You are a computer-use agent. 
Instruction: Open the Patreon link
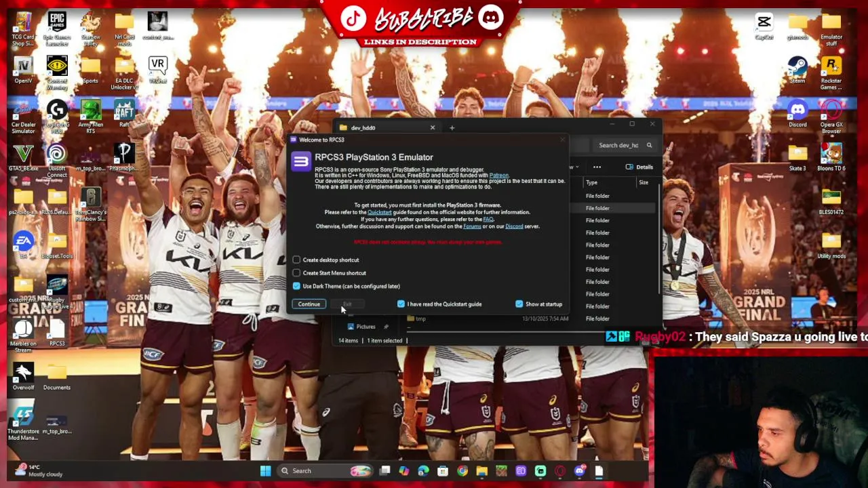(x=498, y=176)
